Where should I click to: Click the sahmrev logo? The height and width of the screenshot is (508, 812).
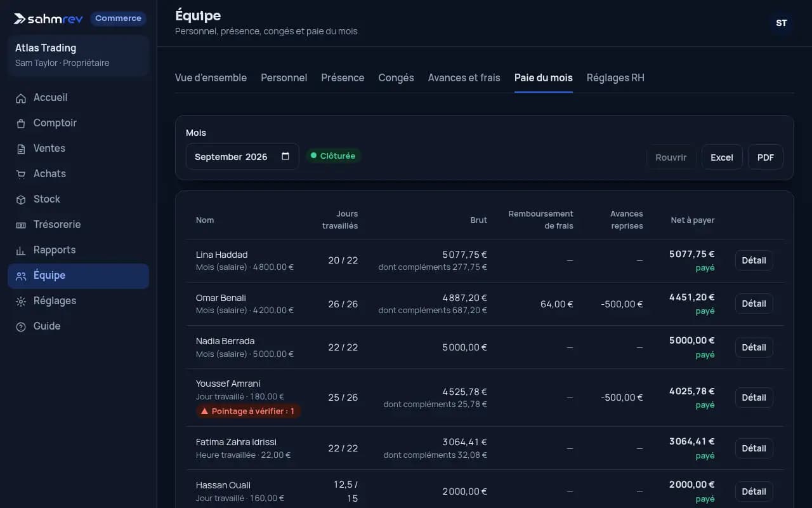click(x=48, y=18)
